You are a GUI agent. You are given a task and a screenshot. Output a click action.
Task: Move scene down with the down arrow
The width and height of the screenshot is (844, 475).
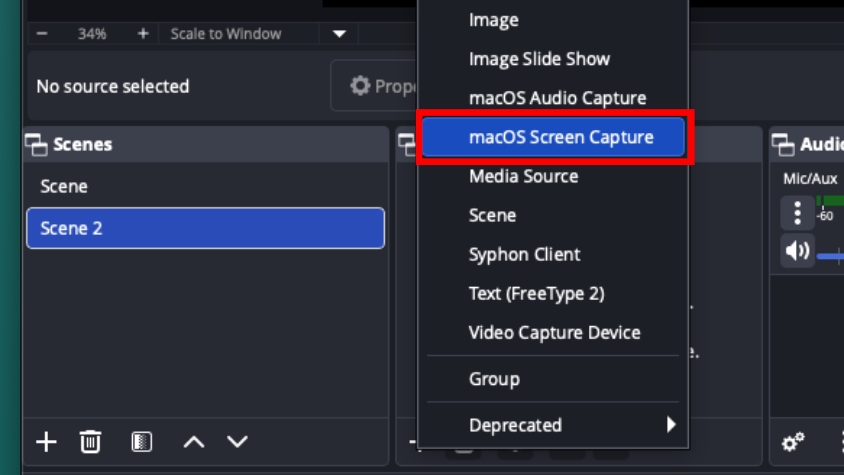[x=237, y=441]
